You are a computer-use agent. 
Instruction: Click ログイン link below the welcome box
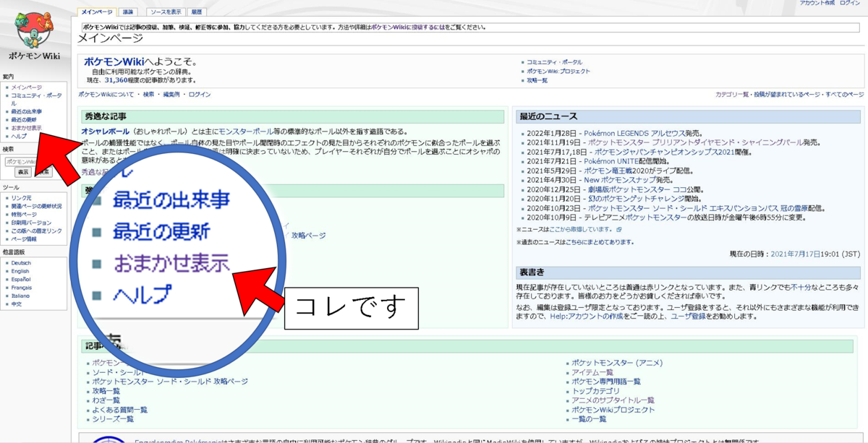coord(200,95)
